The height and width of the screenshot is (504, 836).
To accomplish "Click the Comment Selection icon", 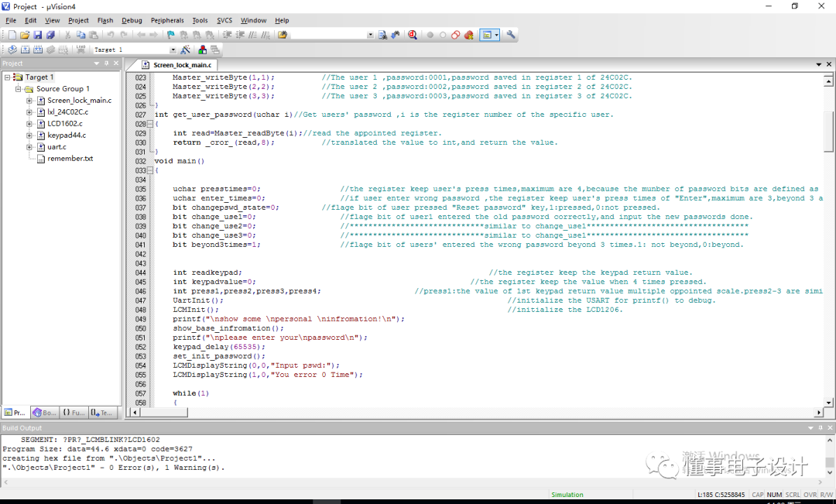I will [252, 35].
